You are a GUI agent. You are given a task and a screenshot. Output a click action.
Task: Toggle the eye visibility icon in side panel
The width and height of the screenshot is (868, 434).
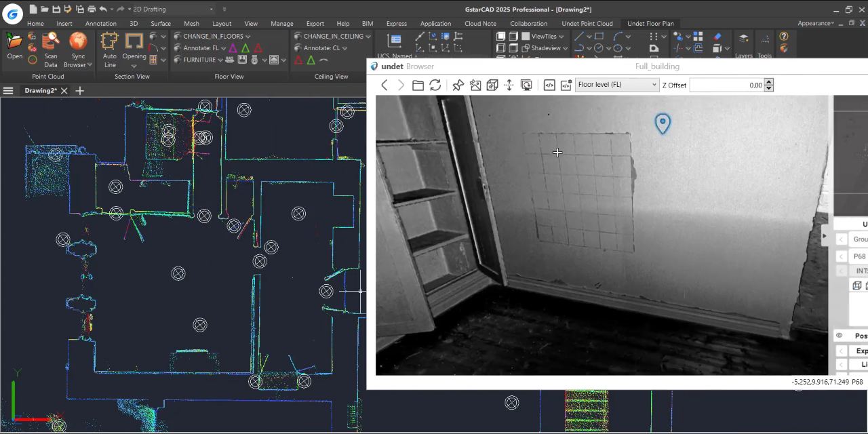840,336
